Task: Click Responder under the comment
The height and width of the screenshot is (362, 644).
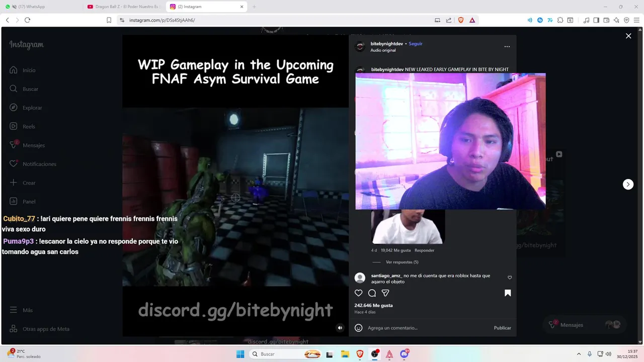Action: (x=424, y=250)
